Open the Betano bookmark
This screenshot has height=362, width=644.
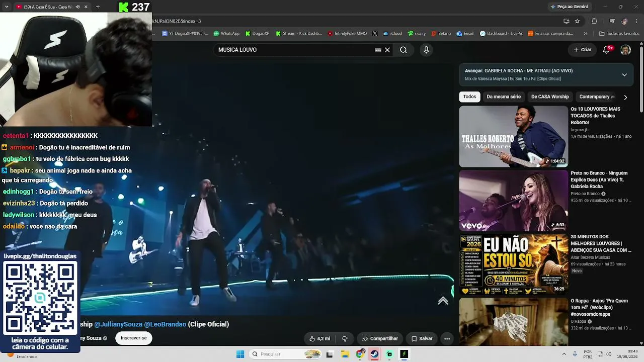click(441, 34)
